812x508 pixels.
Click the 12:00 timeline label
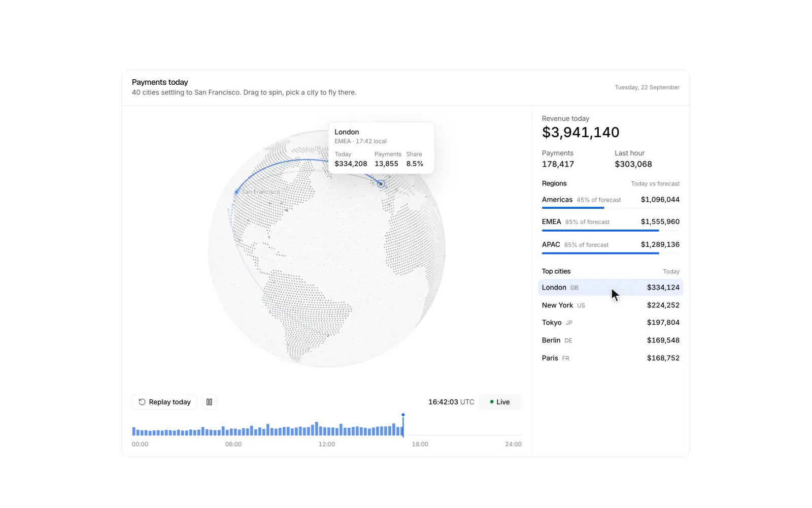[327, 444]
